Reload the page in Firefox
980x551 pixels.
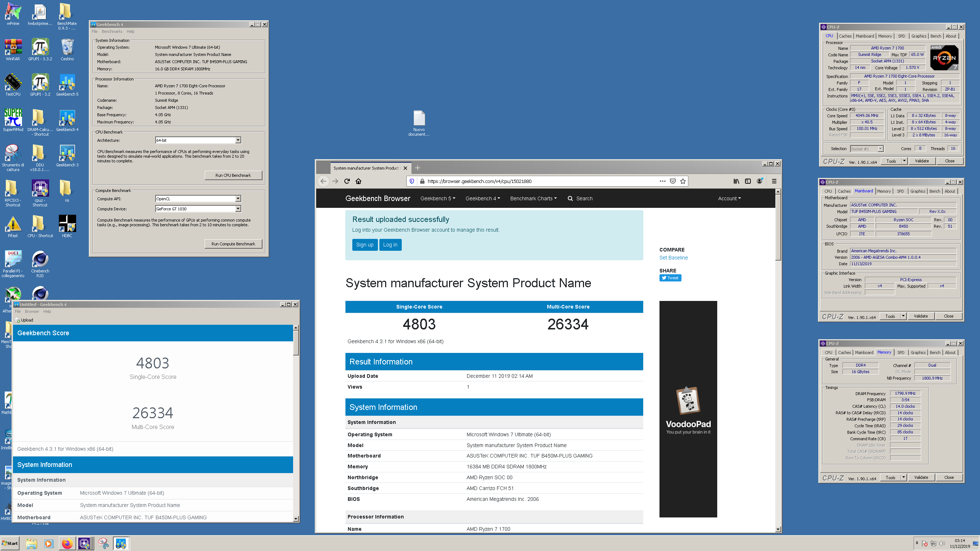[347, 182]
